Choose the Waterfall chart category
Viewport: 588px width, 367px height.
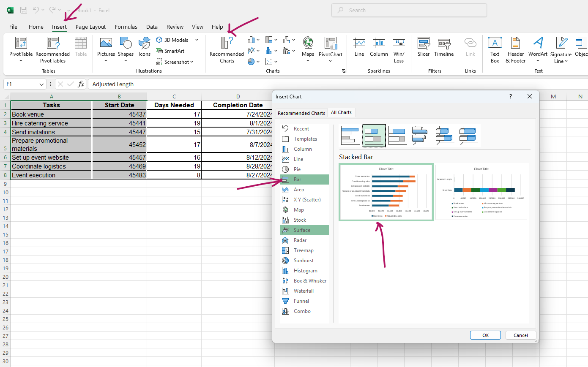pyautogui.click(x=304, y=291)
